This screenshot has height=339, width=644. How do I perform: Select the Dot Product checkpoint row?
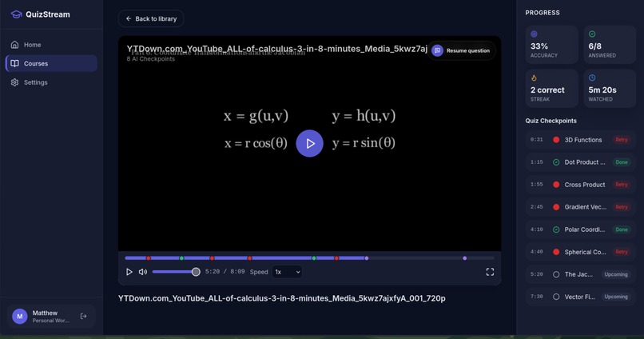click(580, 162)
